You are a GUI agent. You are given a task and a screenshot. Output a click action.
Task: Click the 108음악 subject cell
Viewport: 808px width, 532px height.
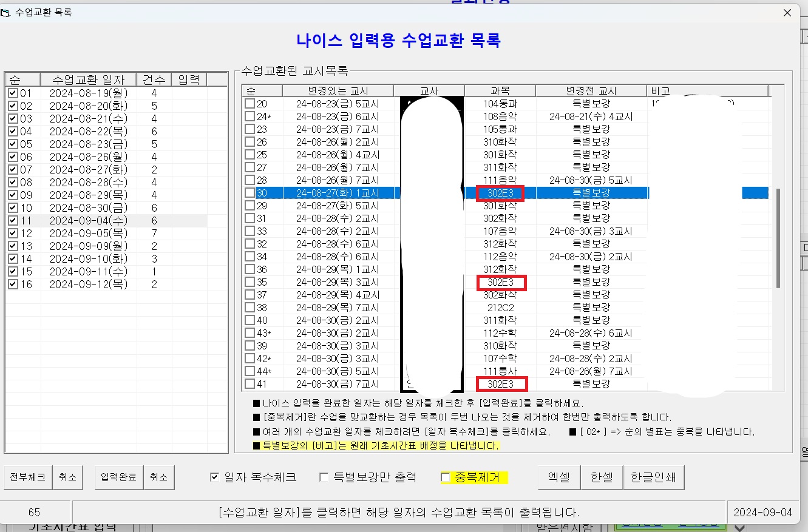(x=500, y=116)
